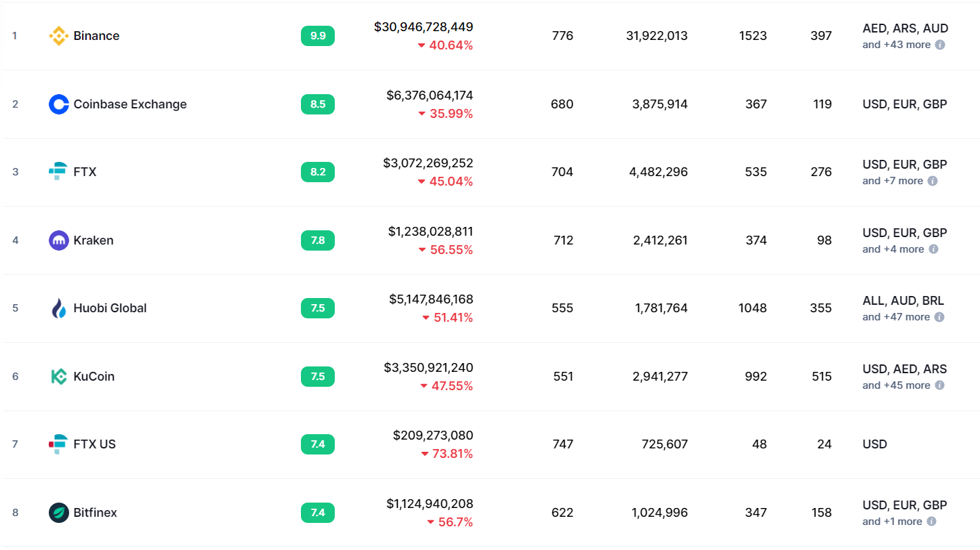Click Bitfinex volume $1,124,940,208
Viewport: 980px width, 550px height.
[430, 504]
